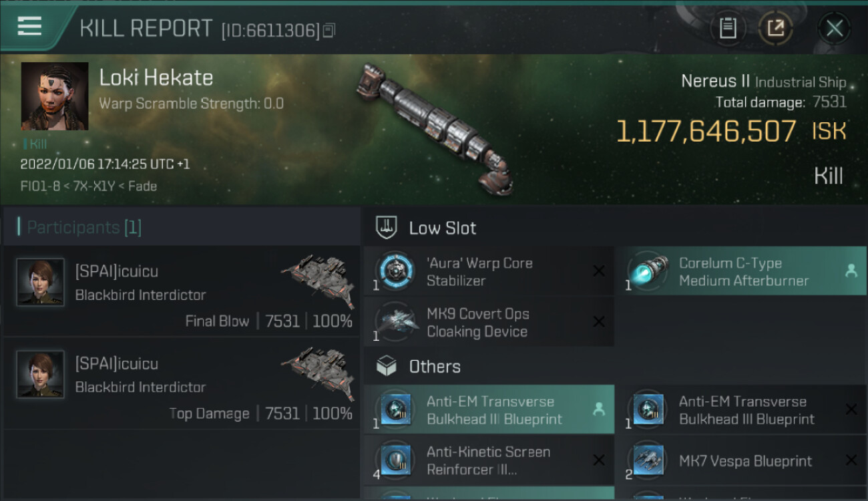Click the clipboard report icon

coord(728,28)
